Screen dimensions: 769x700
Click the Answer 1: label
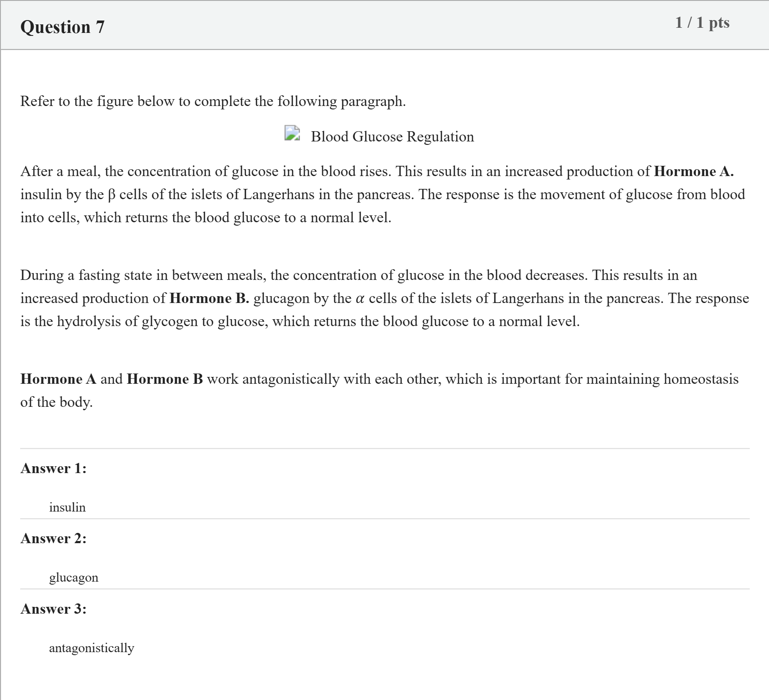click(x=53, y=468)
